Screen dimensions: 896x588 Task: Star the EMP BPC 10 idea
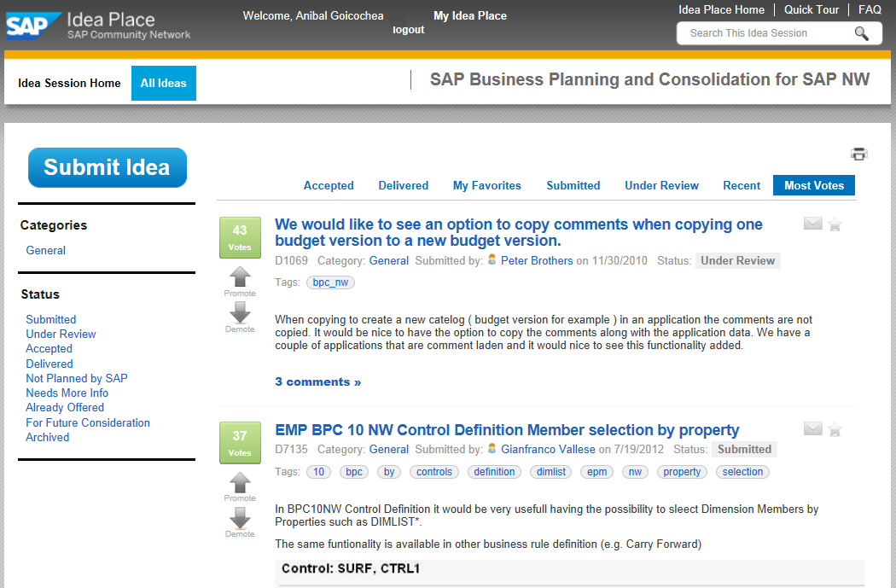tap(835, 429)
